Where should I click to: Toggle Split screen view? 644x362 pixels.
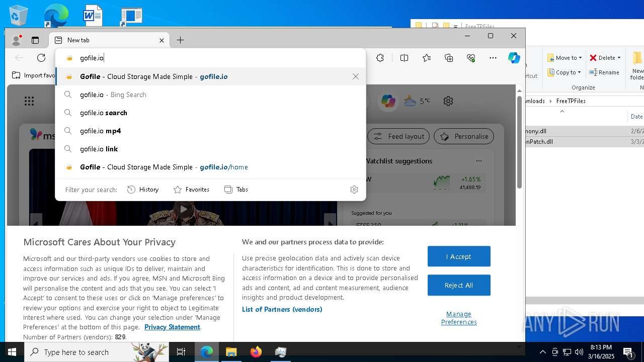(x=404, y=58)
